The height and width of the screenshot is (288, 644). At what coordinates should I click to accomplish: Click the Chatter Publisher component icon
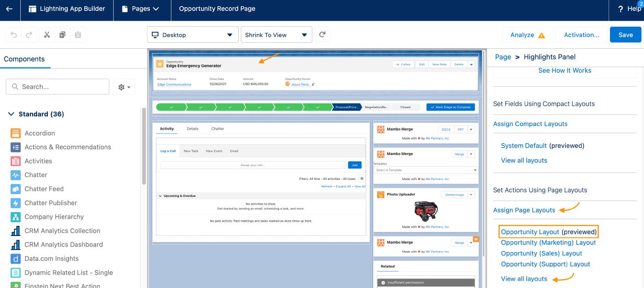coord(16,203)
